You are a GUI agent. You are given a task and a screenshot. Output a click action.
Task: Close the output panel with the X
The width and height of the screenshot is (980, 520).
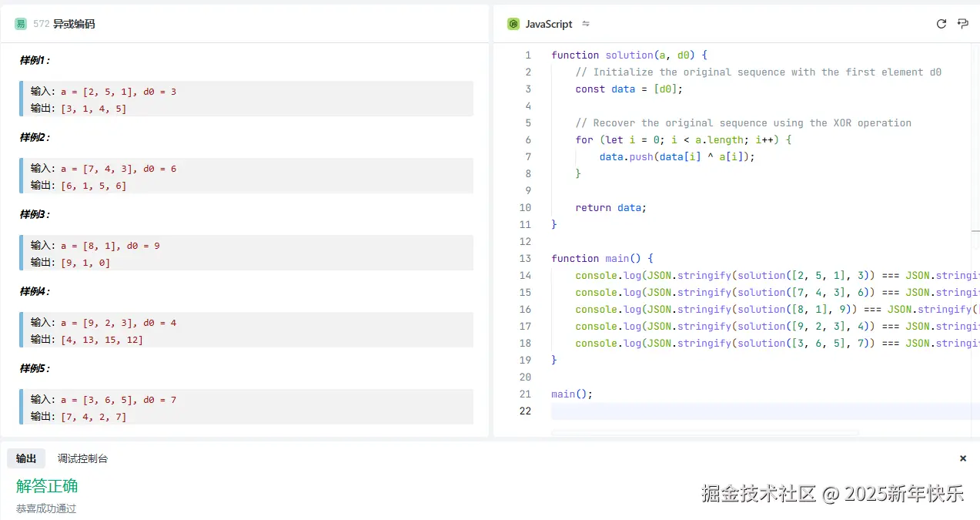[x=962, y=458]
